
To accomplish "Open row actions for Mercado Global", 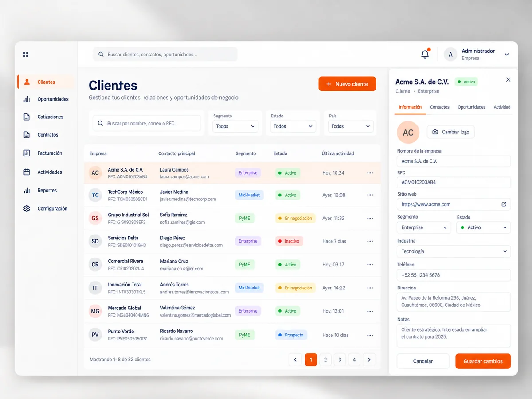I will tap(370, 311).
